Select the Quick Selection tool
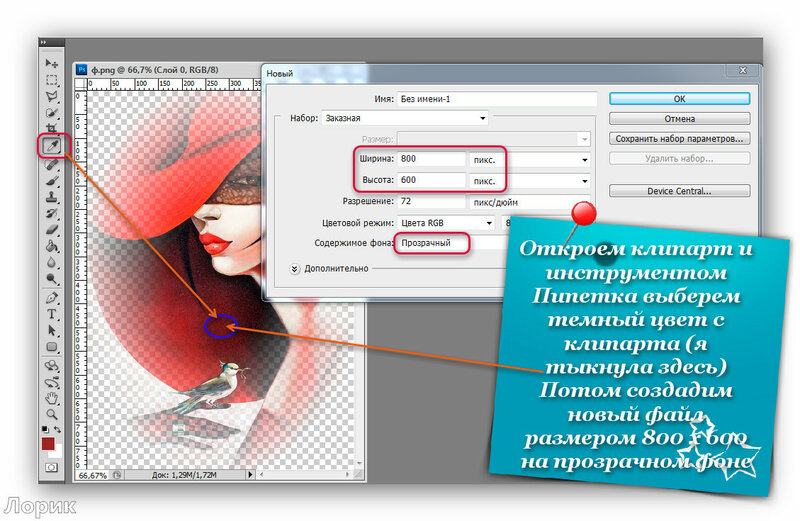 tap(52, 112)
